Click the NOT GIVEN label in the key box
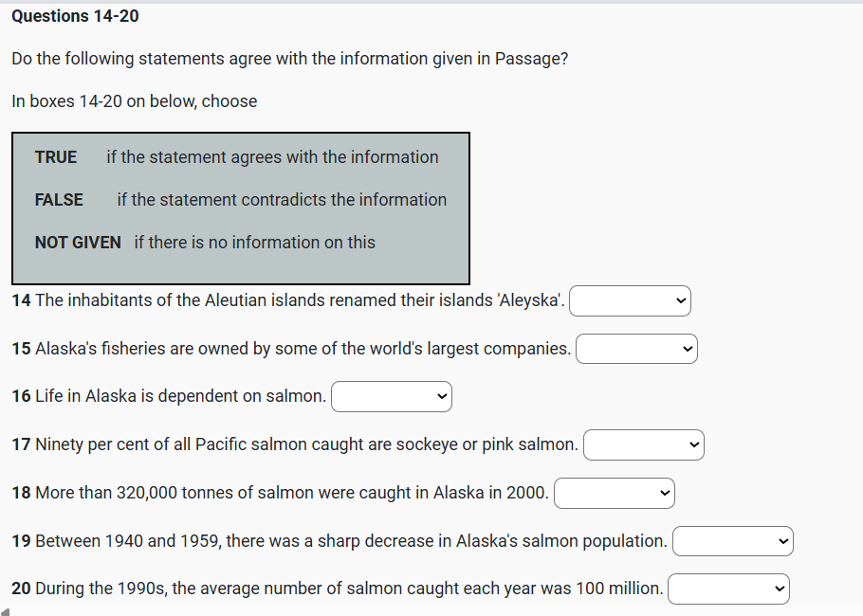Viewport: 863px width, 616px height. tap(78, 243)
